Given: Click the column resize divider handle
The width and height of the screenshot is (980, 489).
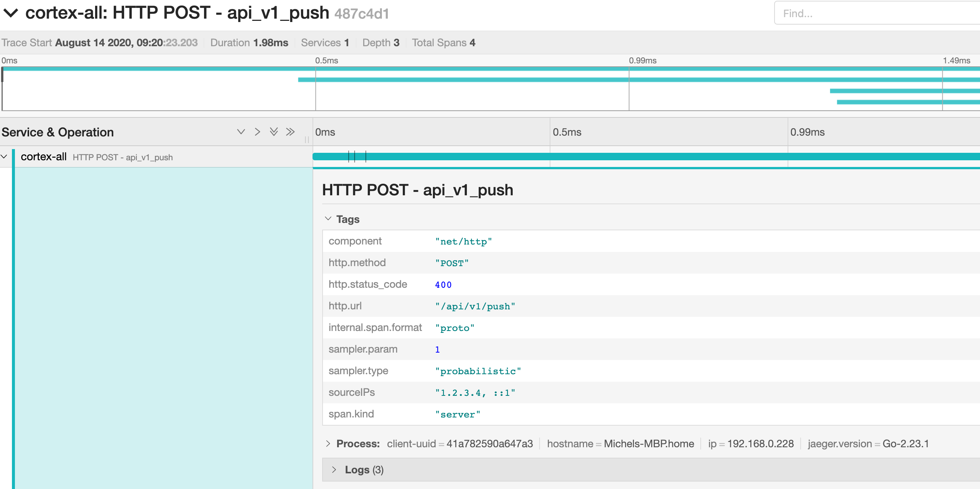Looking at the screenshot, I should pyautogui.click(x=307, y=139).
